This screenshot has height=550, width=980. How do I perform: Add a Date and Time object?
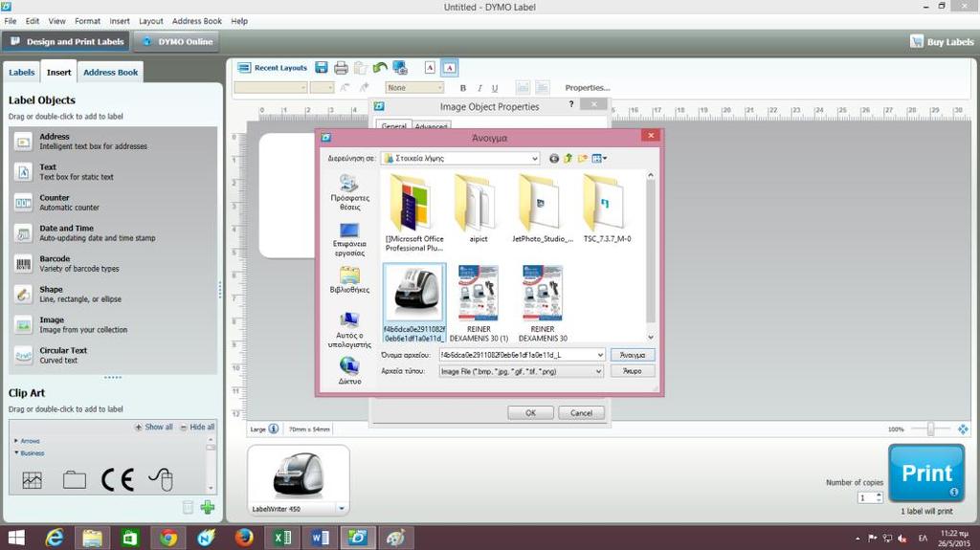point(113,233)
